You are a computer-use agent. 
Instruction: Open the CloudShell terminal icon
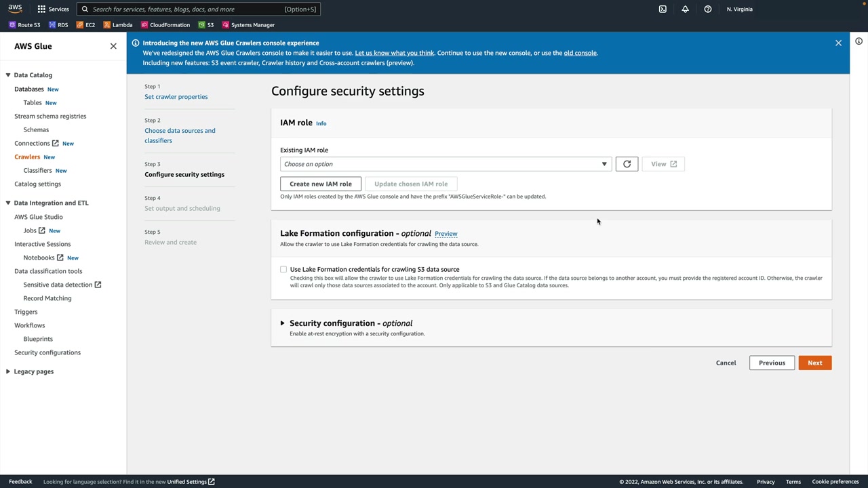point(663,9)
